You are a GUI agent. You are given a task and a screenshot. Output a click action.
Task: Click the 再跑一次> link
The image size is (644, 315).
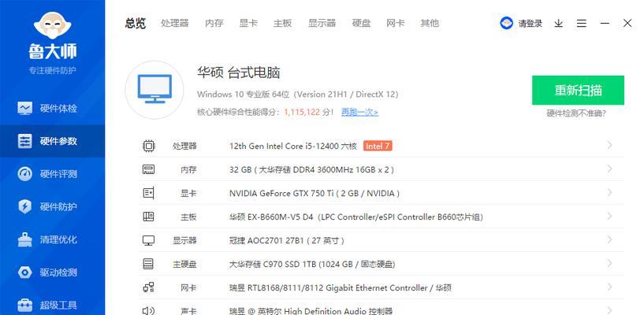pos(359,112)
